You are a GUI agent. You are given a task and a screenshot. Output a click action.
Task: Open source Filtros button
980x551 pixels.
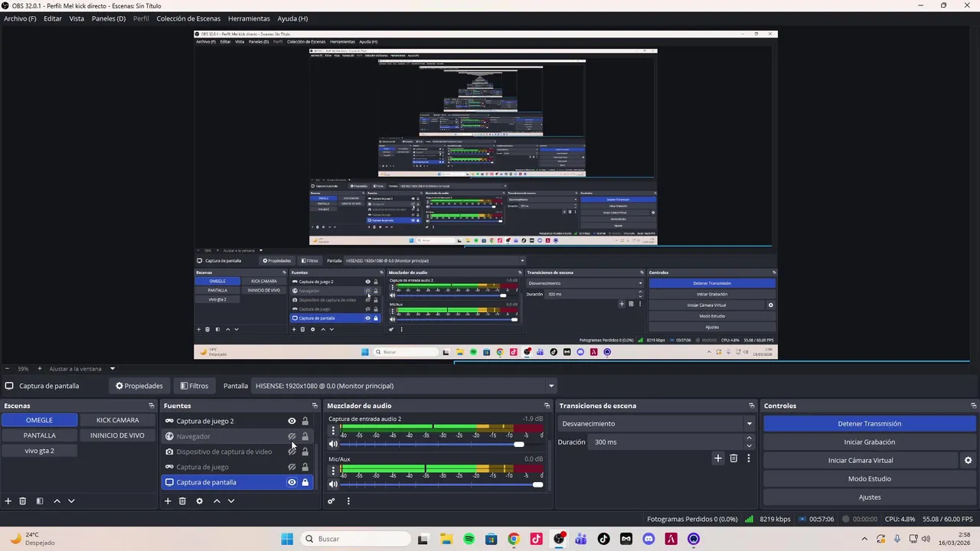point(194,386)
